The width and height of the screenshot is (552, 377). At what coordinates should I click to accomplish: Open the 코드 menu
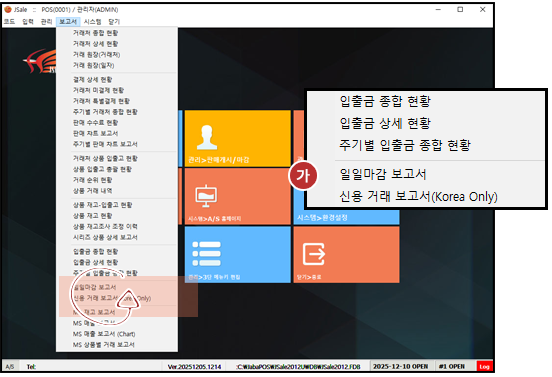point(9,22)
